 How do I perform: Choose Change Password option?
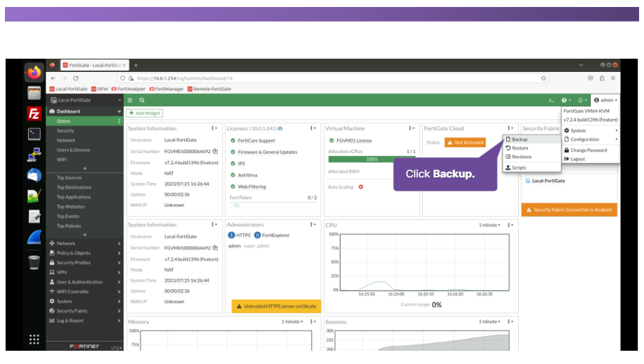[590, 150]
